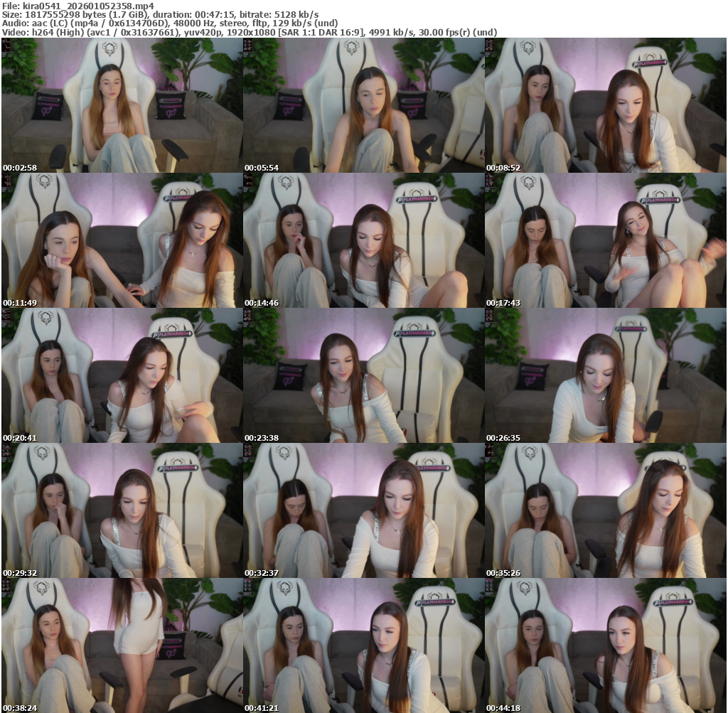The width and height of the screenshot is (728, 713).
Task: Open the thumbnail stamped 00:08:52
Action: tap(606, 105)
